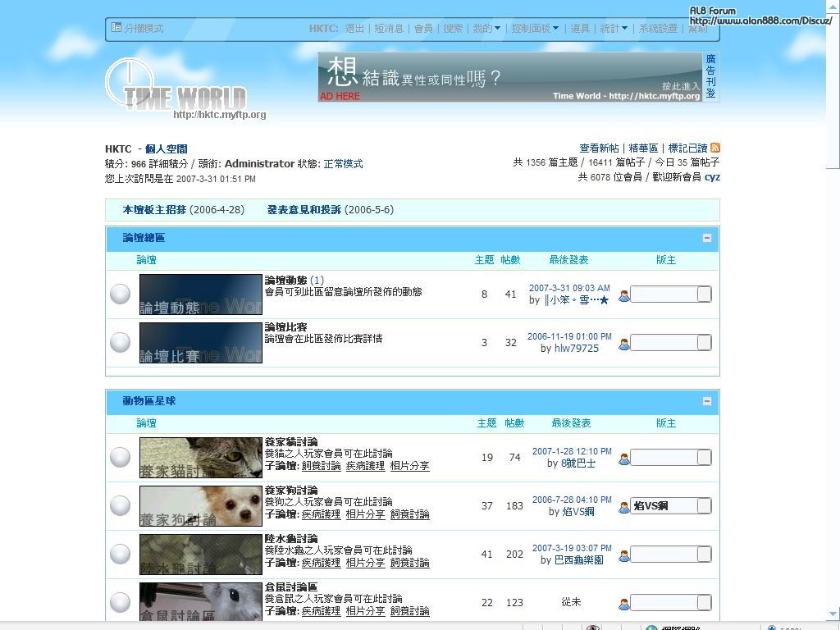Viewport: 840px width, 630px height.
Task: Click the RSS feed icon beside 標記已讀
Action: click(x=715, y=148)
